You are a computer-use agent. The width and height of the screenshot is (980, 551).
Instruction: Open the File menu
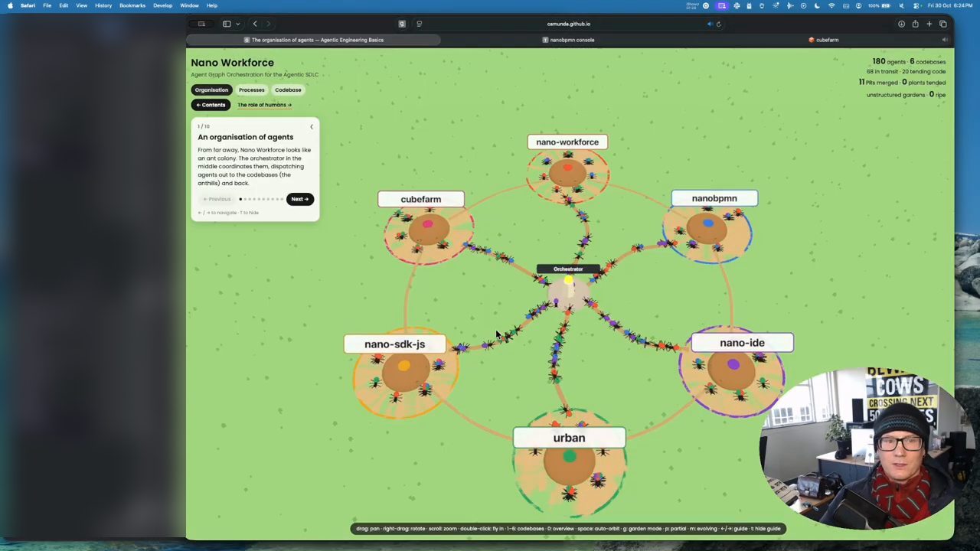(x=47, y=5)
